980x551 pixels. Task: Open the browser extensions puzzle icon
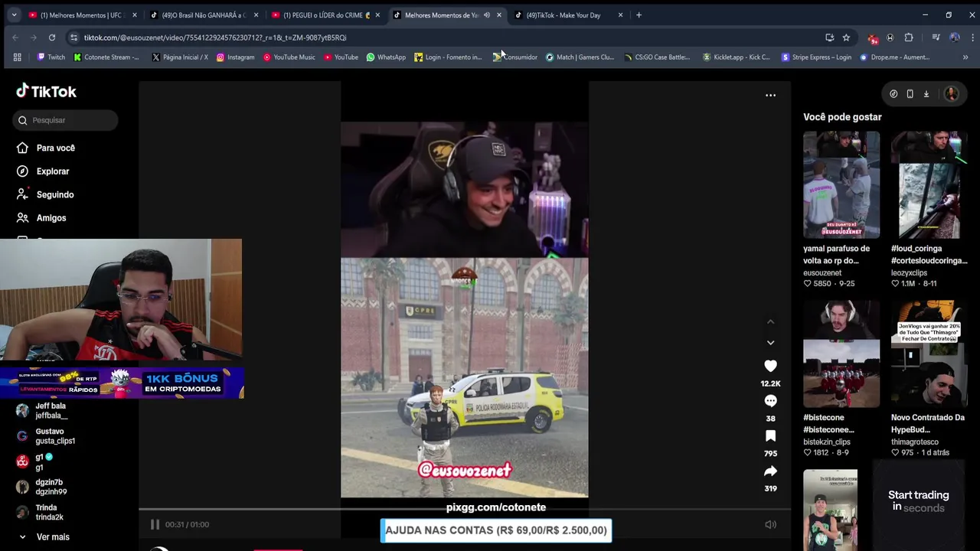pos(909,37)
